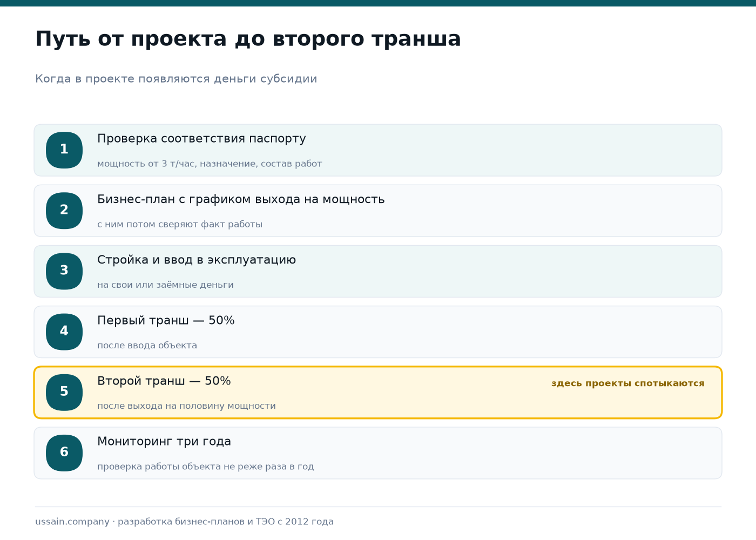Click the note "здесь проекты спотыкаются"

628,383
